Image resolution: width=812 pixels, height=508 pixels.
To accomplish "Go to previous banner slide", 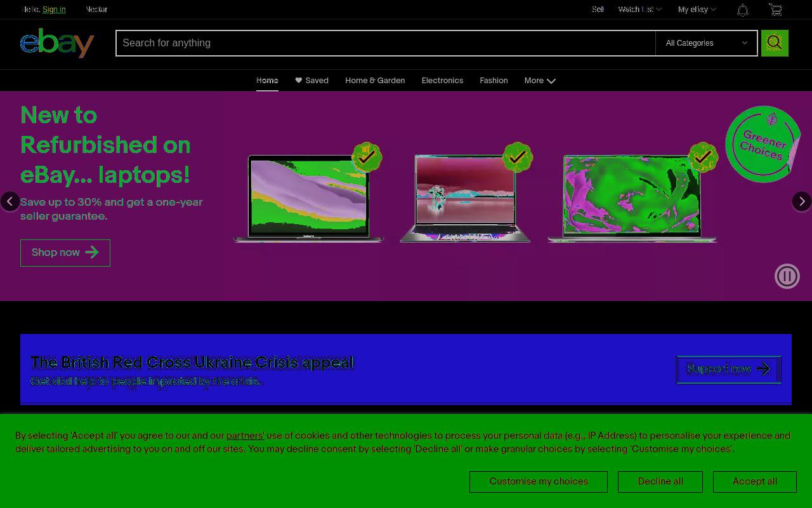I will 10,201.
